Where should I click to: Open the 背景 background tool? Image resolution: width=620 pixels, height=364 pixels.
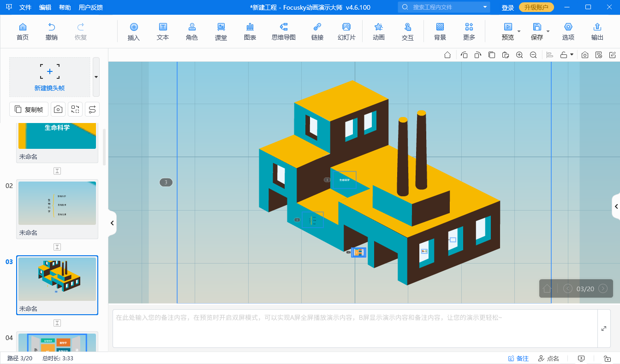coord(440,31)
